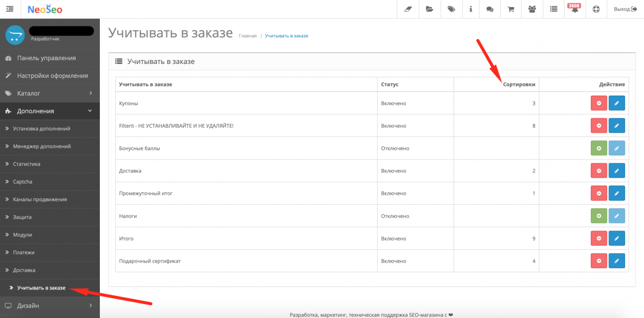Click Отключено status in Налоги row
Image resolution: width=644 pixels, height=318 pixels.
tap(395, 216)
